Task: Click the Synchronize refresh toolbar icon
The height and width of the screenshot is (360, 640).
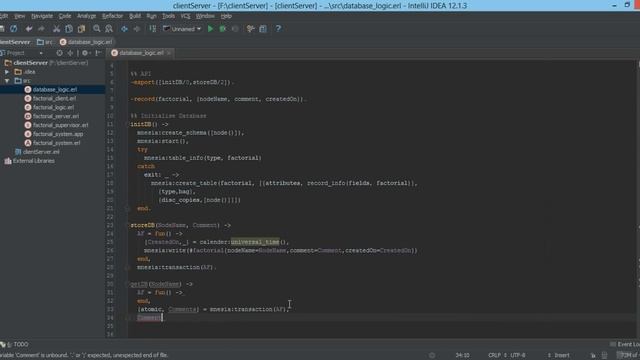Action: pyautogui.click(x=13, y=29)
